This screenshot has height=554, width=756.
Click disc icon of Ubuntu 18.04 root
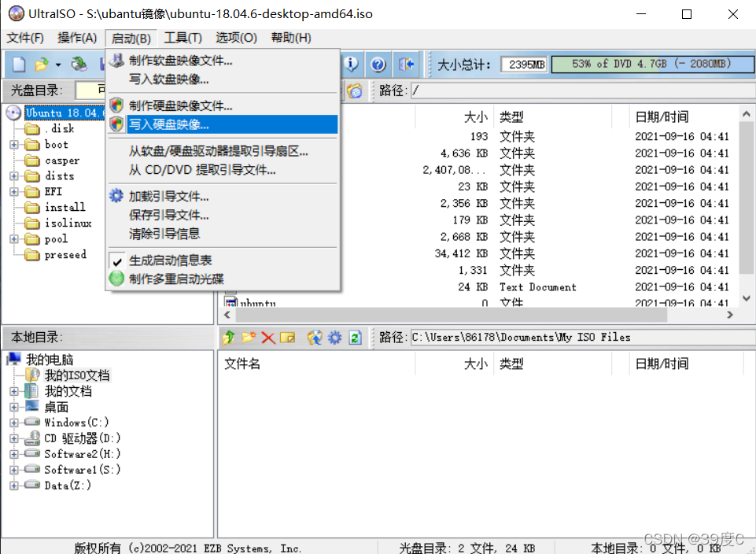tap(13, 113)
